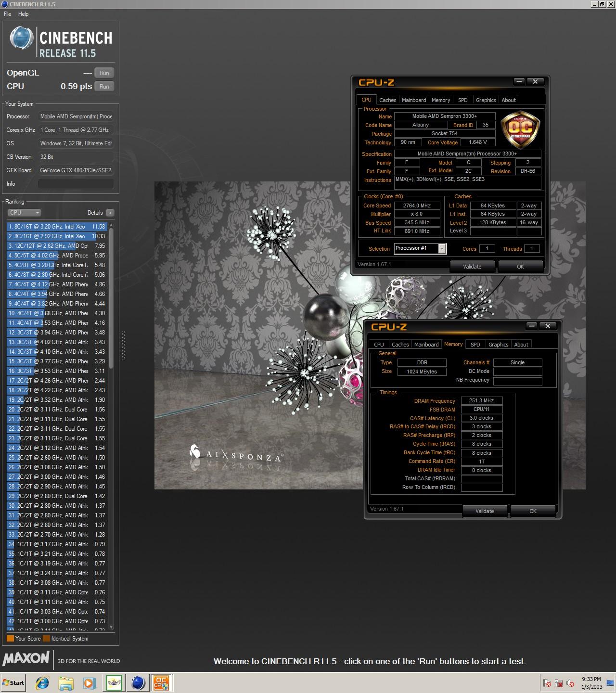This screenshot has width=616, height=693.
Task: Click the panel splitter grip handle
Action: (123, 345)
